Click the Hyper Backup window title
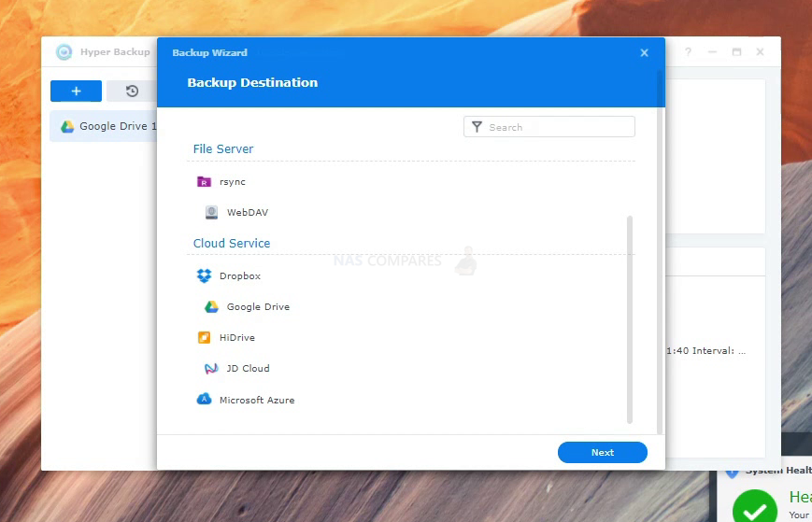Image resolution: width=812 pixels, height=522 pixels. (115, 51)
